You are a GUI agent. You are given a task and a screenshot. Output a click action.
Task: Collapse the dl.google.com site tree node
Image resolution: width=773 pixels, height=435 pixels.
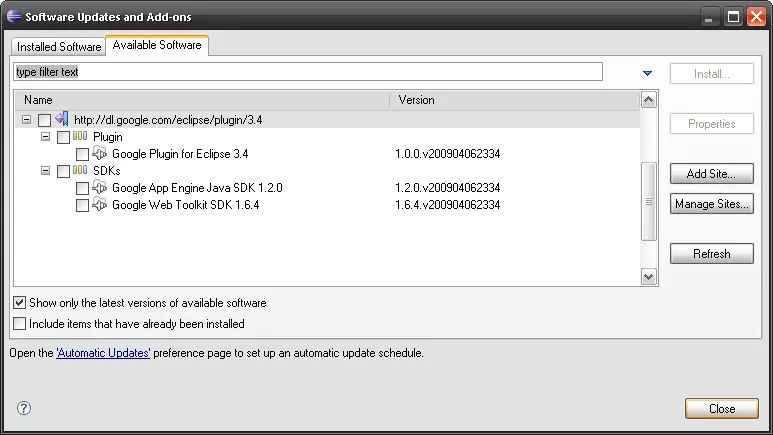click(26, 119)
